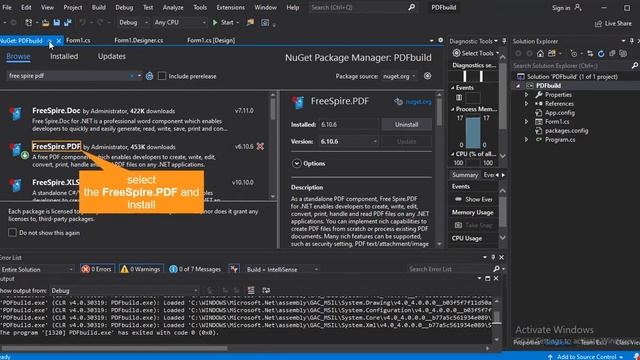Click the Sign in account icon
This screenshot has height=360, width=640.
[578, 7]
